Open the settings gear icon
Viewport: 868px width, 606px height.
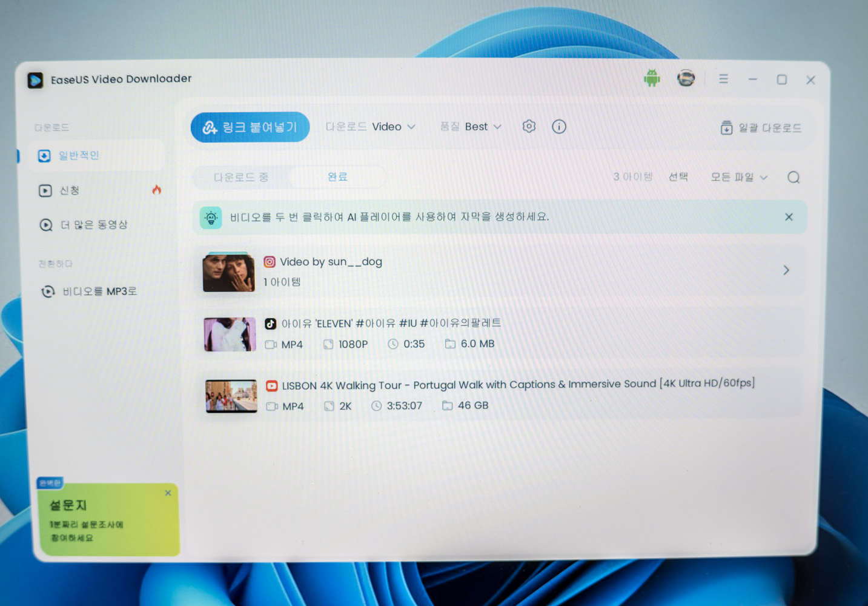[x=529, y=126]
